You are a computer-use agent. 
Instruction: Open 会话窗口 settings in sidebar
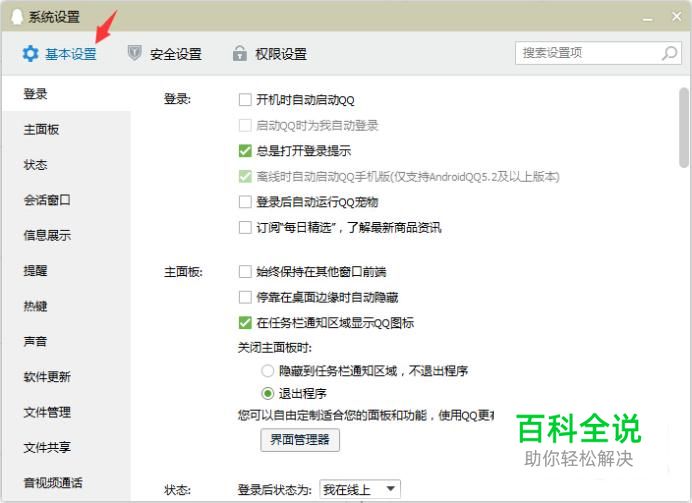click(67, 200)
